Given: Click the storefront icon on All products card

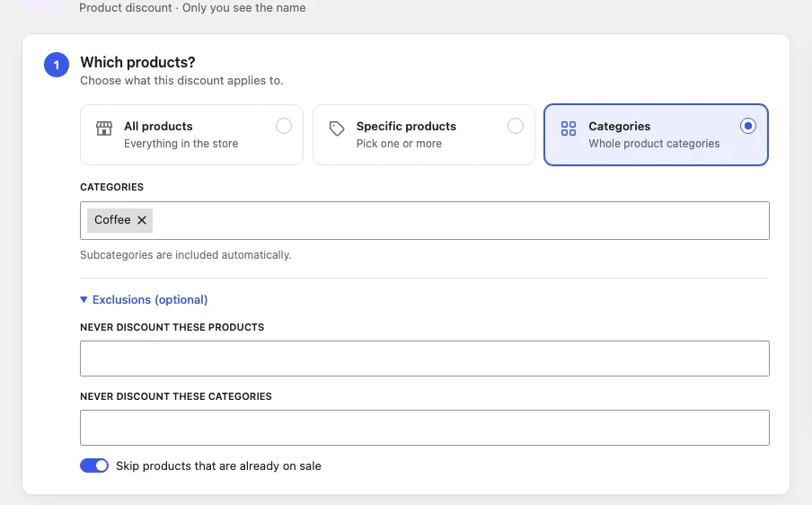Looking at the screenshot, I should [104, 128].
